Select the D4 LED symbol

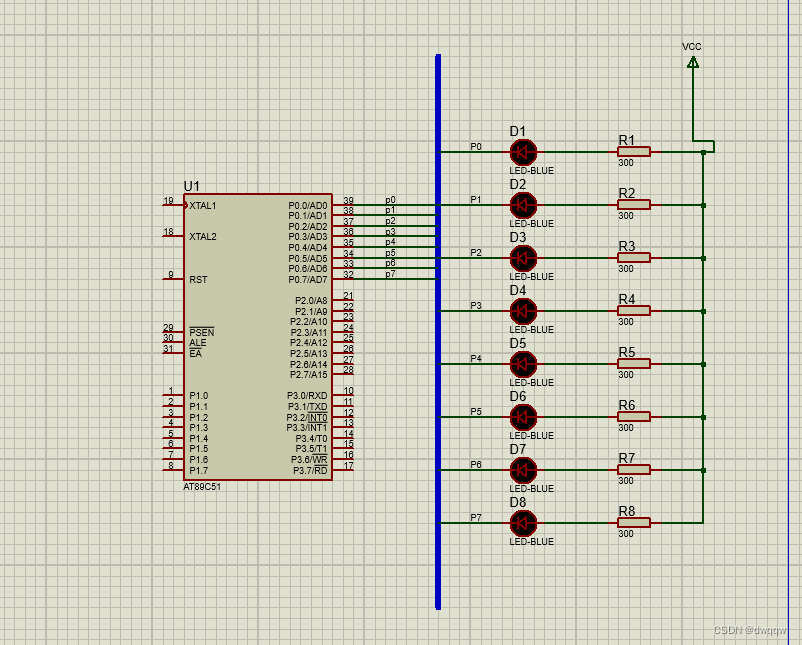click(523, 311)
